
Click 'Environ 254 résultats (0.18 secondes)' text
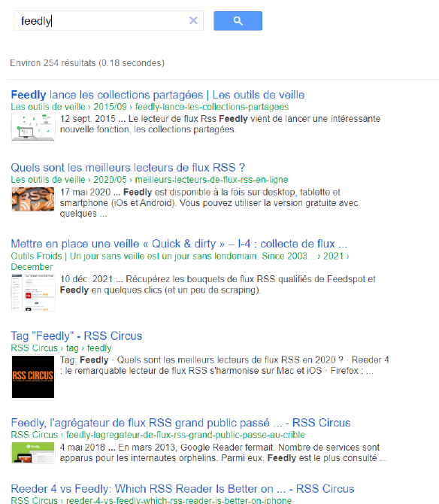[x=87, y=63]
